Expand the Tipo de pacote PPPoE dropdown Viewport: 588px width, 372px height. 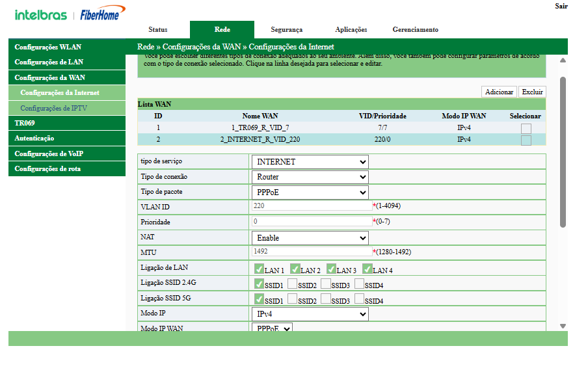310,193
